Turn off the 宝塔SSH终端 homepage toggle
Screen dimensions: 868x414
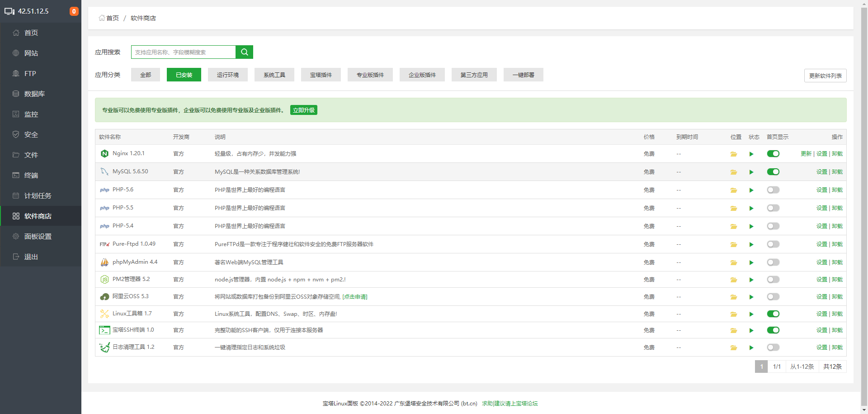(x=773, y=330)
